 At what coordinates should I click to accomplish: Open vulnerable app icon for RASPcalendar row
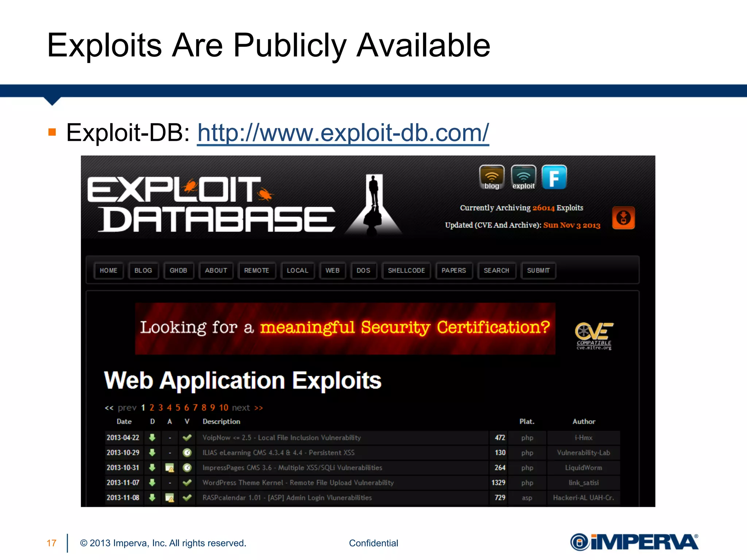[170, 498]
